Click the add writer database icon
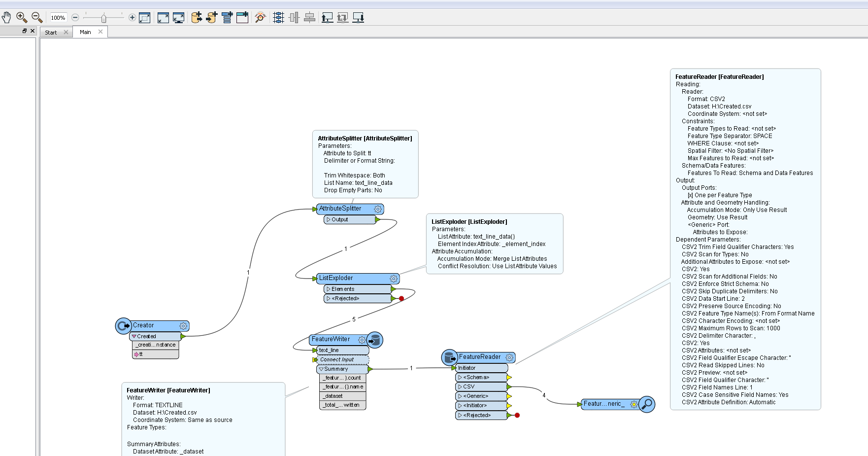 click(x=212, y=18)
